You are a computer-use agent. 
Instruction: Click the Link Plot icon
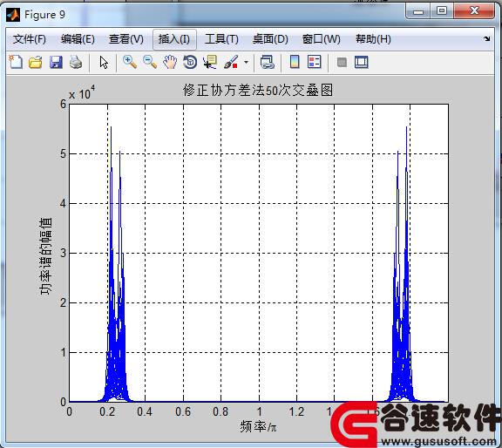click(267, 62)
